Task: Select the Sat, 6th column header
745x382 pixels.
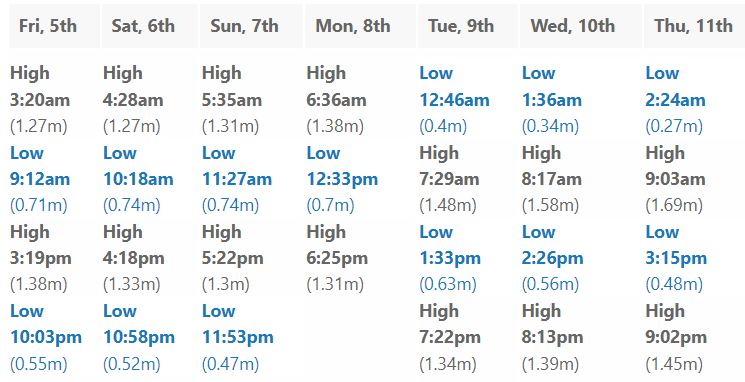Action: 143,26
